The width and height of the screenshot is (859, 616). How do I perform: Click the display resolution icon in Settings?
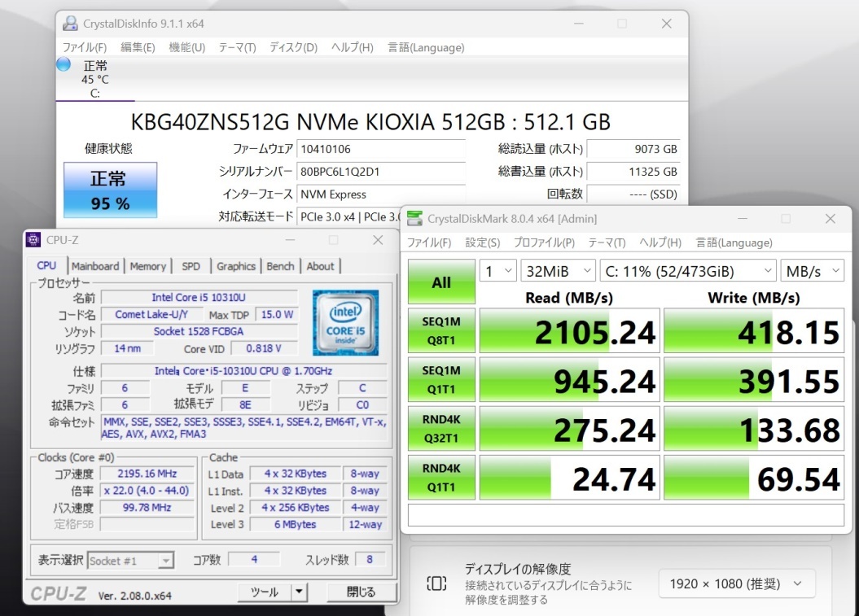pyautogui.click(x=436, y=583)
